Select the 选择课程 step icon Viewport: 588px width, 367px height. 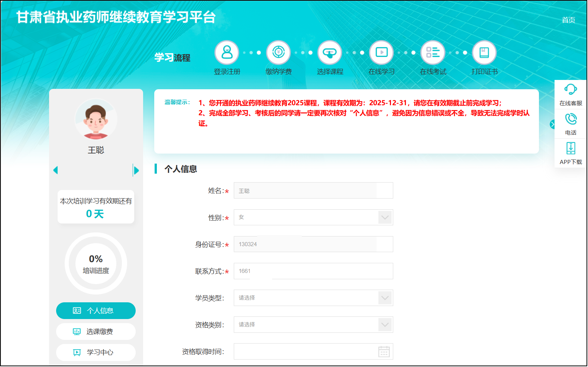[330, 53]
